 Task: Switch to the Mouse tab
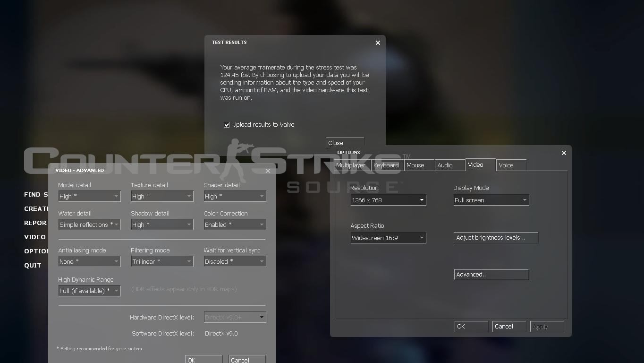coord(418,165)
